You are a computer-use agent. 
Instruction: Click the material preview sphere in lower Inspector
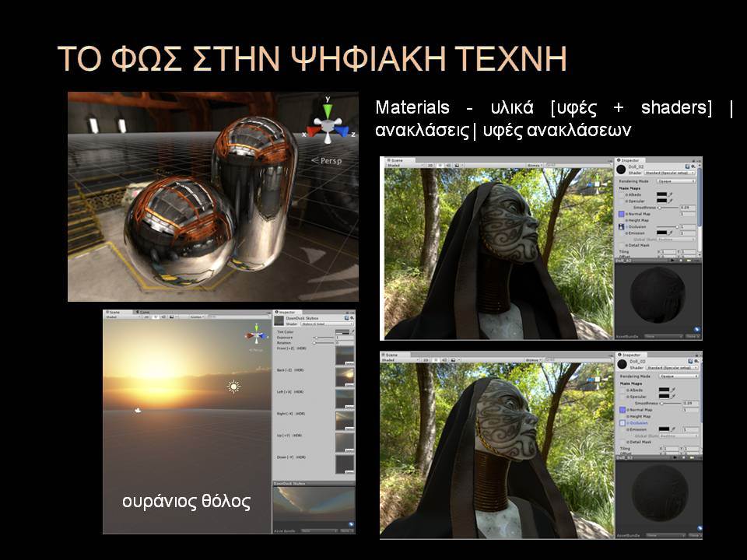click(660, 492)
